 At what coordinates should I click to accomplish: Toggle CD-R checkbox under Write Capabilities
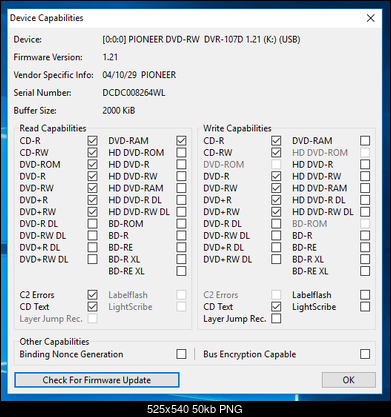coord(276,141)
